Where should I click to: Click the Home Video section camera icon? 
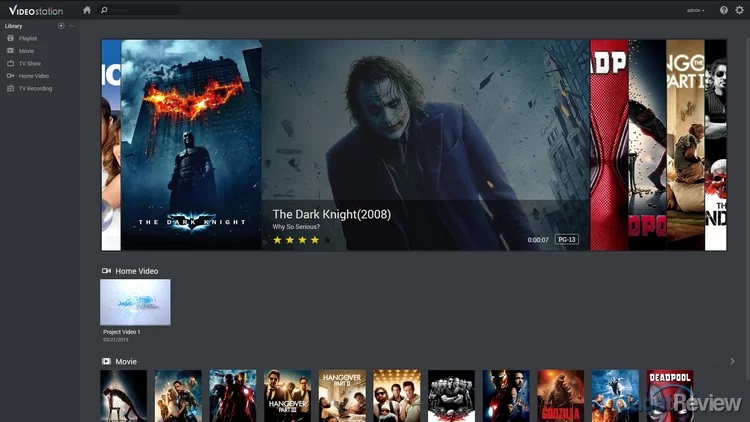106,271
